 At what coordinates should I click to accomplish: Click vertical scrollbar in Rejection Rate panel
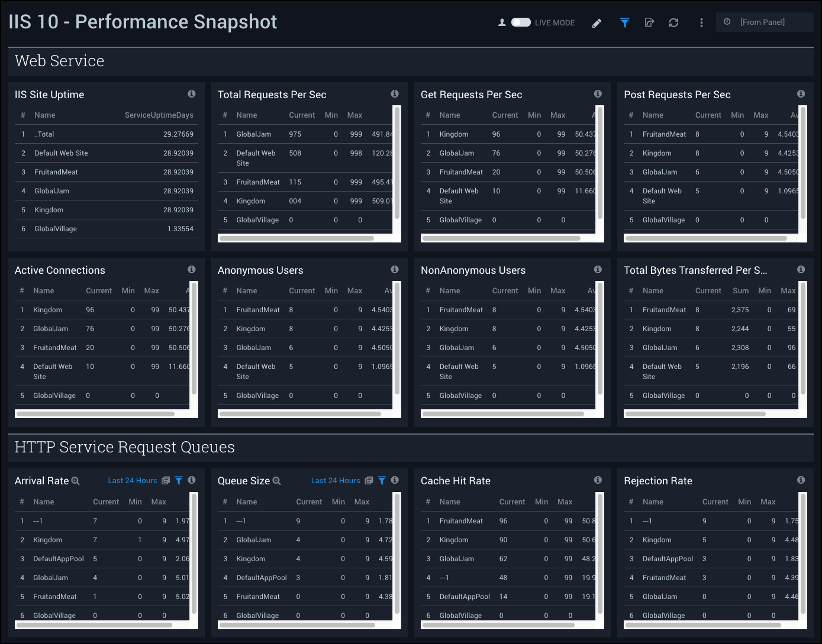(803, 552)
